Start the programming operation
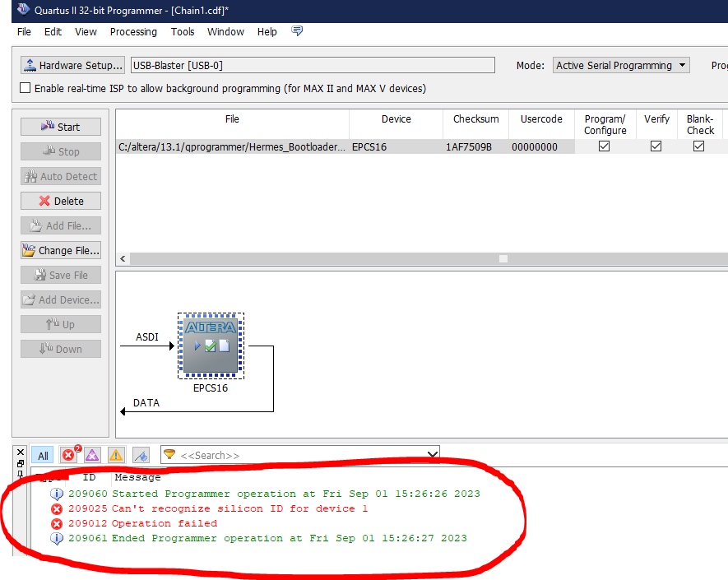728x580 pixels. click(x=61, y=127)
